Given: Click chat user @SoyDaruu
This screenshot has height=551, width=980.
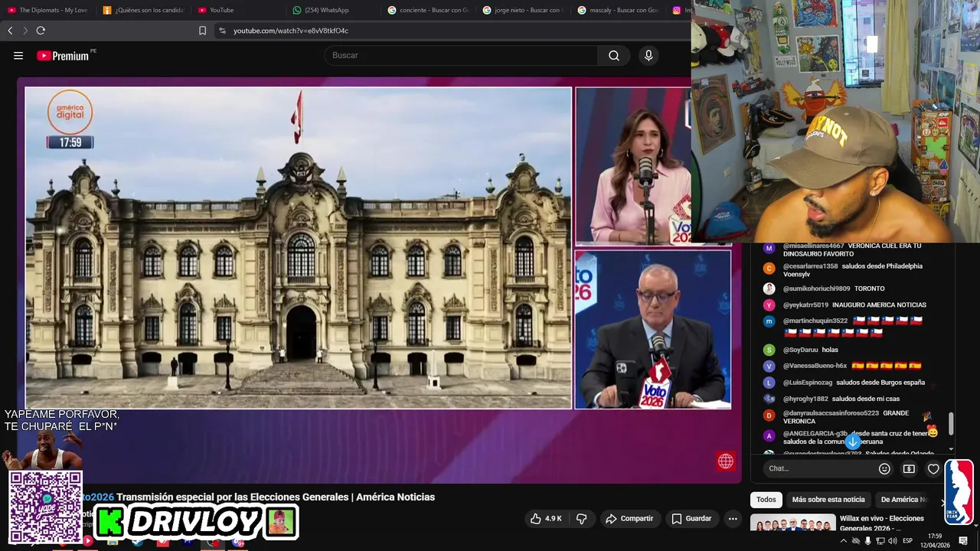Looking at the screenshot, I should pos(800,350).
